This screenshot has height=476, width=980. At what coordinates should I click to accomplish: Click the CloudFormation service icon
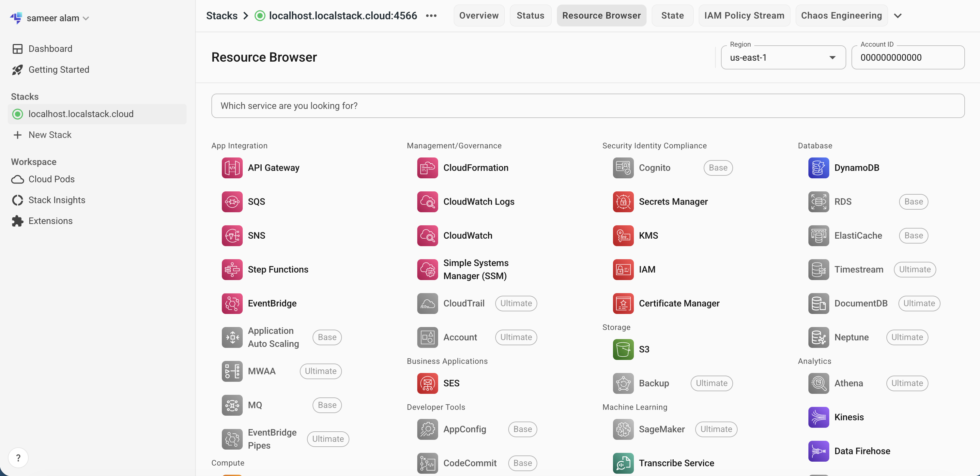pos(428,168)
